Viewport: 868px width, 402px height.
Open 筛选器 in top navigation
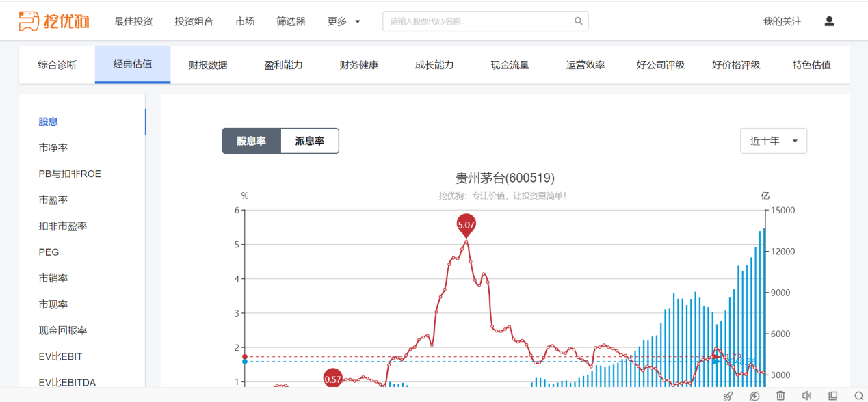click(291, 21)
